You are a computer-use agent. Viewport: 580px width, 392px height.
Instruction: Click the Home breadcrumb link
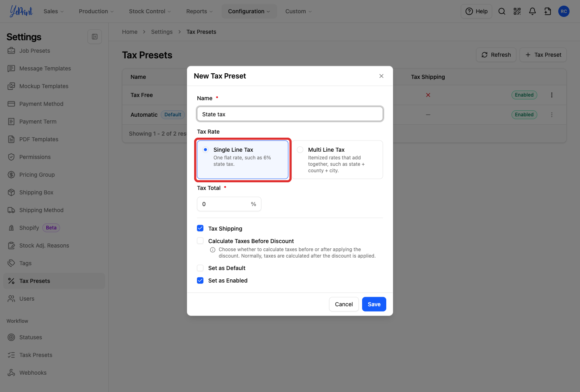[x=130, y=32]
